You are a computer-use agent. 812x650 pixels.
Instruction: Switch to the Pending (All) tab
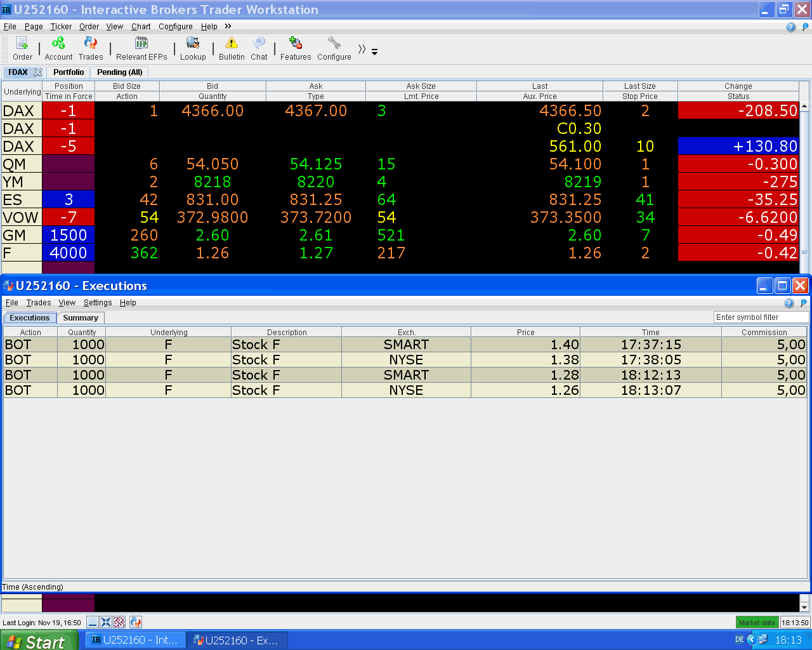coord(120,72)
